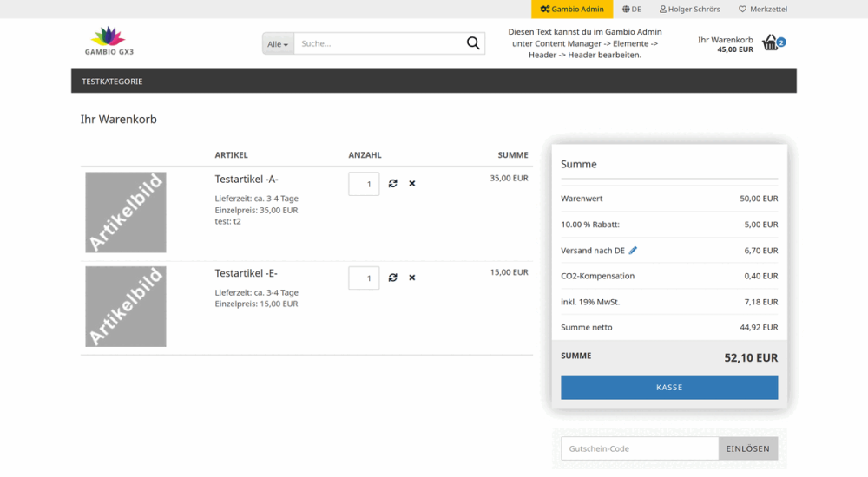Click the ANZAHL column header
The width and height of the screenshot is (868, 477).
click(x=365, y=155)
